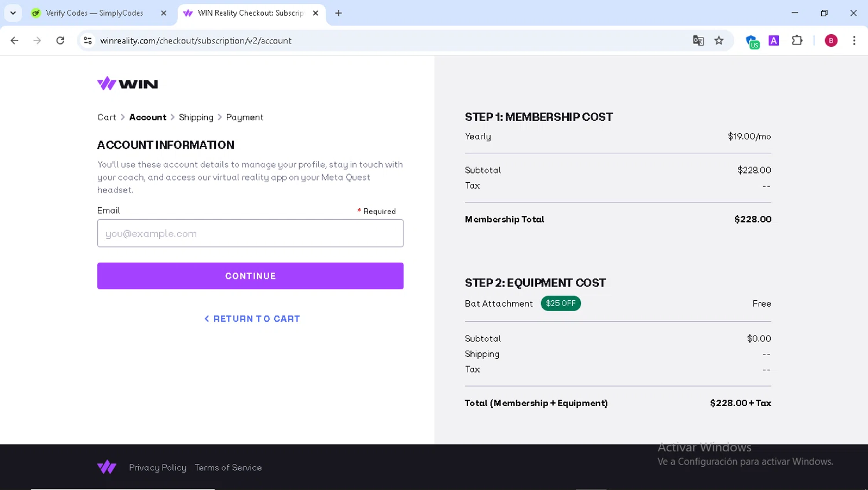868x490 pixels.
Task: Click the WIN logo in page header
Action: [127, 84]
